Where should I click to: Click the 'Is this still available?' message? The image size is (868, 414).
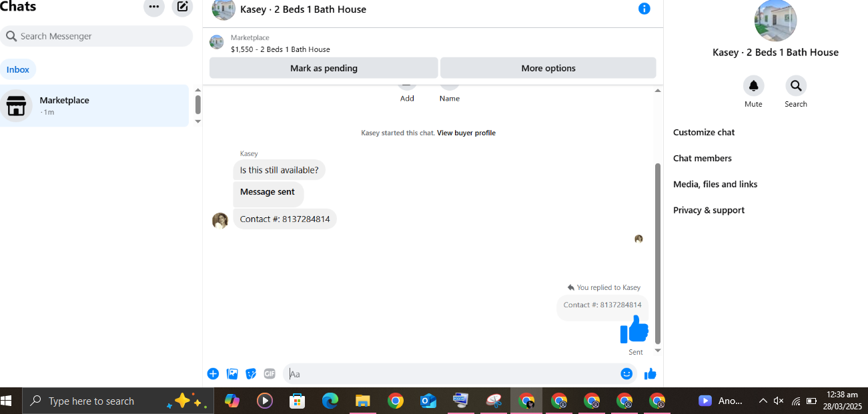coord(279,170)
